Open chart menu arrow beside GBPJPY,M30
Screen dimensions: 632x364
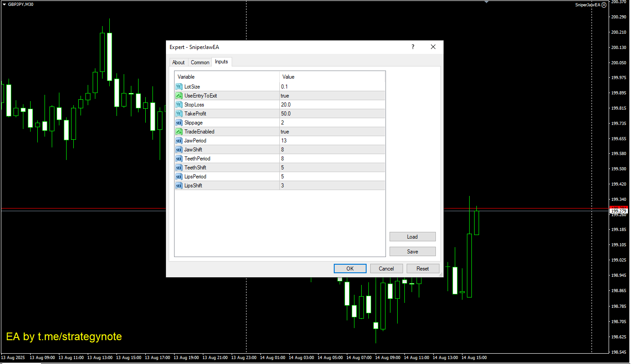(x=4, y=4)
